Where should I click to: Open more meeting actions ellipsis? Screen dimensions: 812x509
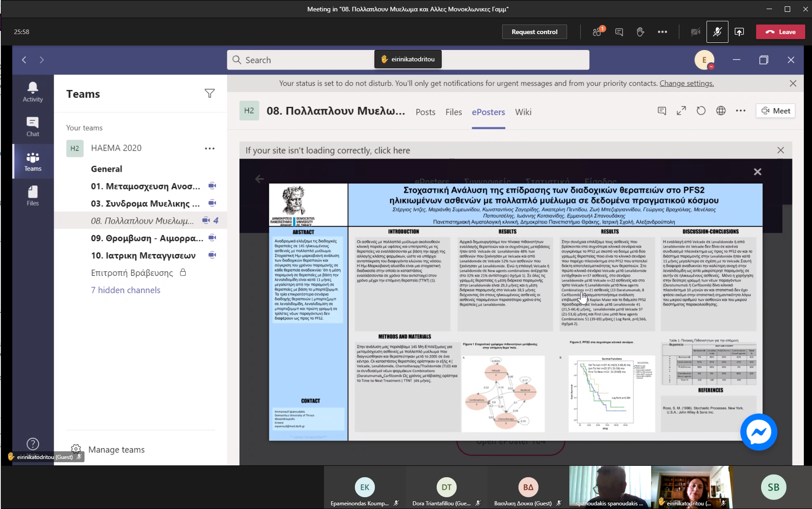pyautogui.click(x=662, y=32)
